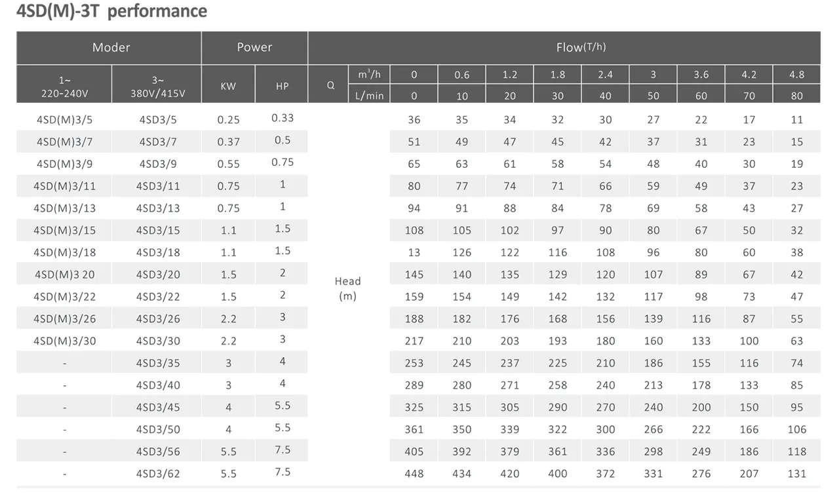This screenshot has height=504, width=839.
Task: Select the "Moder" table header
Action: (x=111, y=47)
